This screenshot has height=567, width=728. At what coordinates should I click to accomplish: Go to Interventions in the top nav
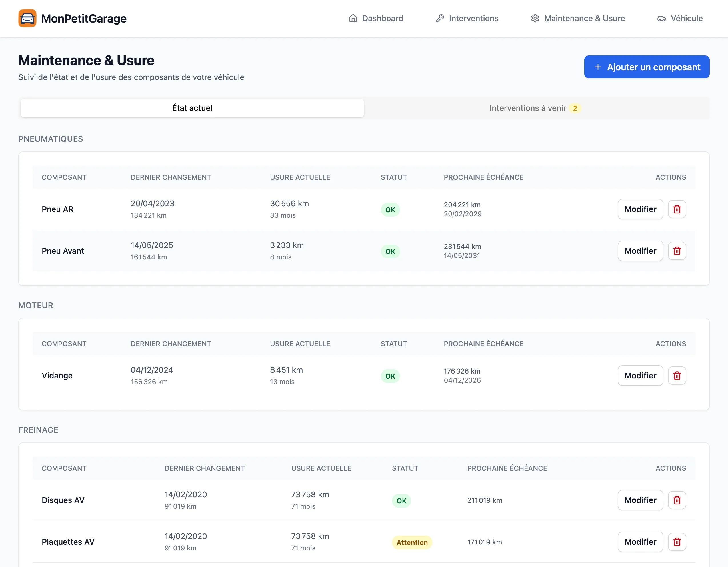coord(467,18)
